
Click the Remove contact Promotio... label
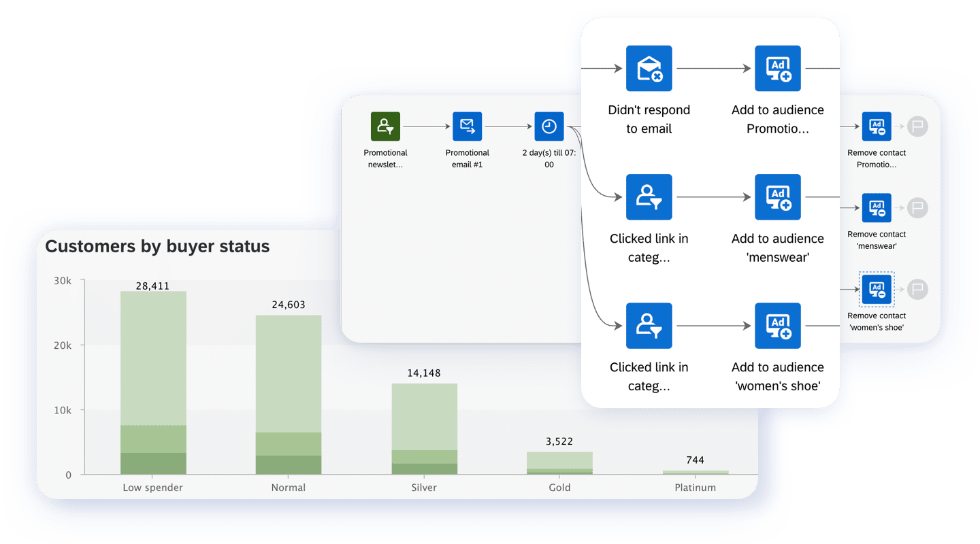pyautogui.click(x=877, y=158)
